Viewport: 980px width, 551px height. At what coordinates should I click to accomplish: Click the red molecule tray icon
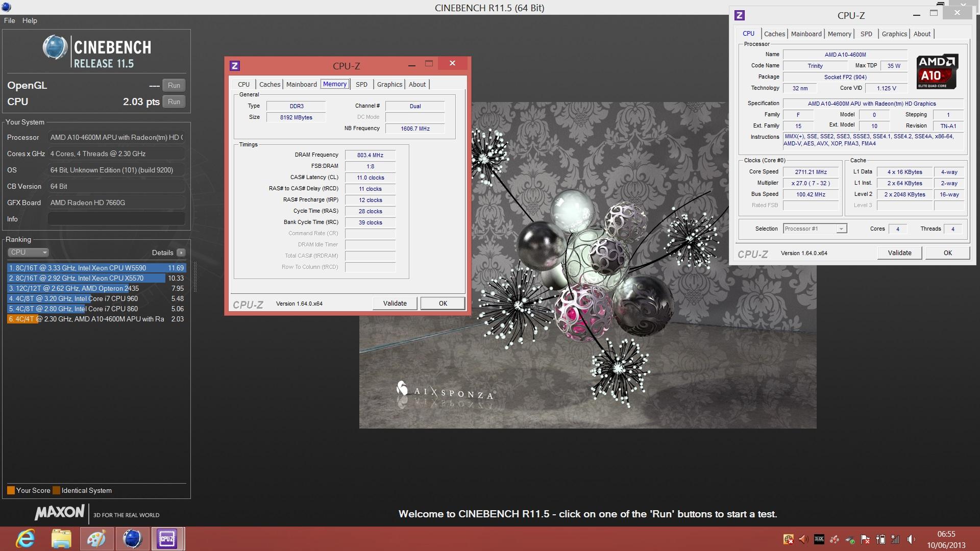coord(835,539)
